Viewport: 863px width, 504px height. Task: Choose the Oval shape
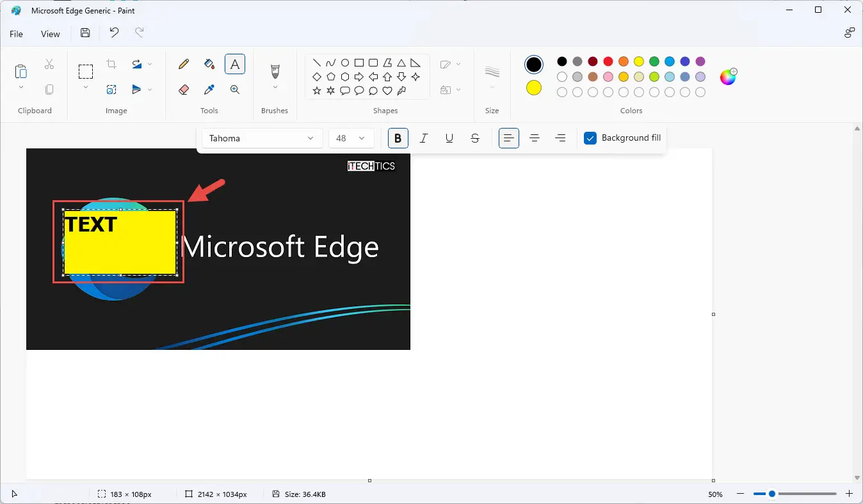coord(345,63)
